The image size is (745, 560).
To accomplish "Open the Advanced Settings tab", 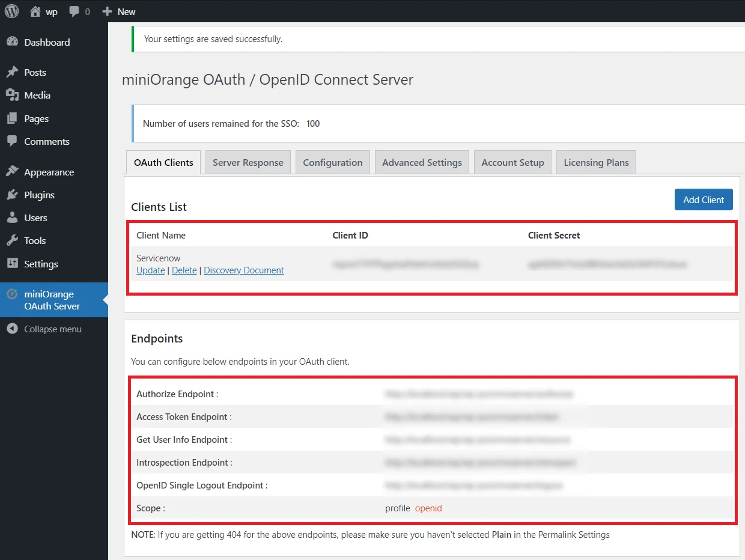I will 422,162.
